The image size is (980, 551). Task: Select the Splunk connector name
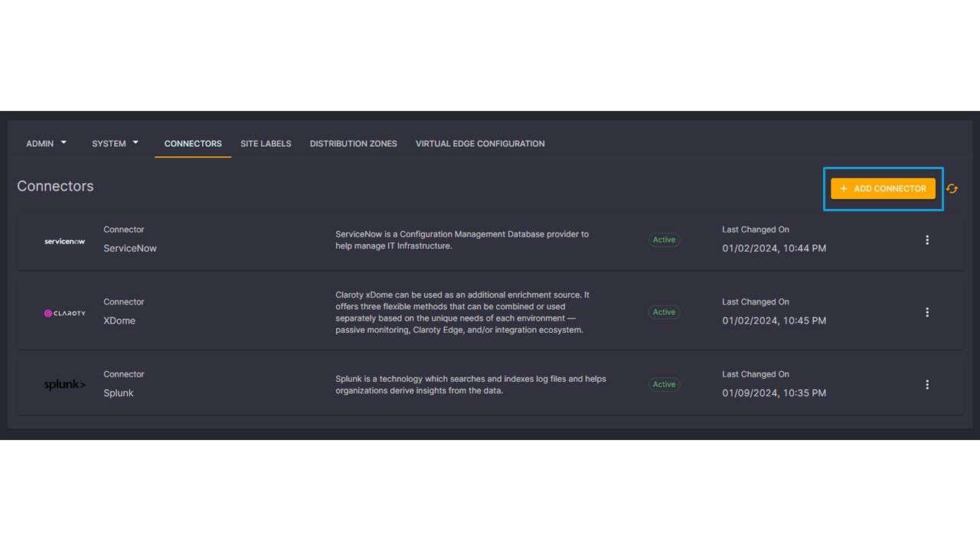pyautogui.click(x=119, y=393)
